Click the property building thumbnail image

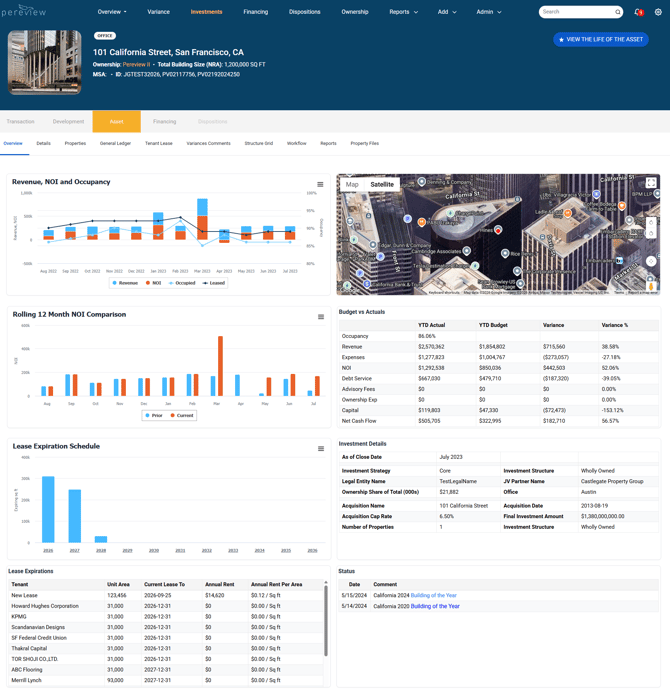(x=44, y=62)
